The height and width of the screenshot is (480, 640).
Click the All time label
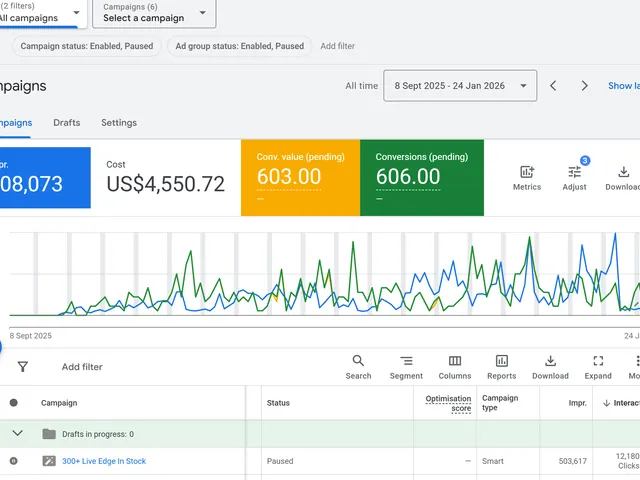click(362, 86)
